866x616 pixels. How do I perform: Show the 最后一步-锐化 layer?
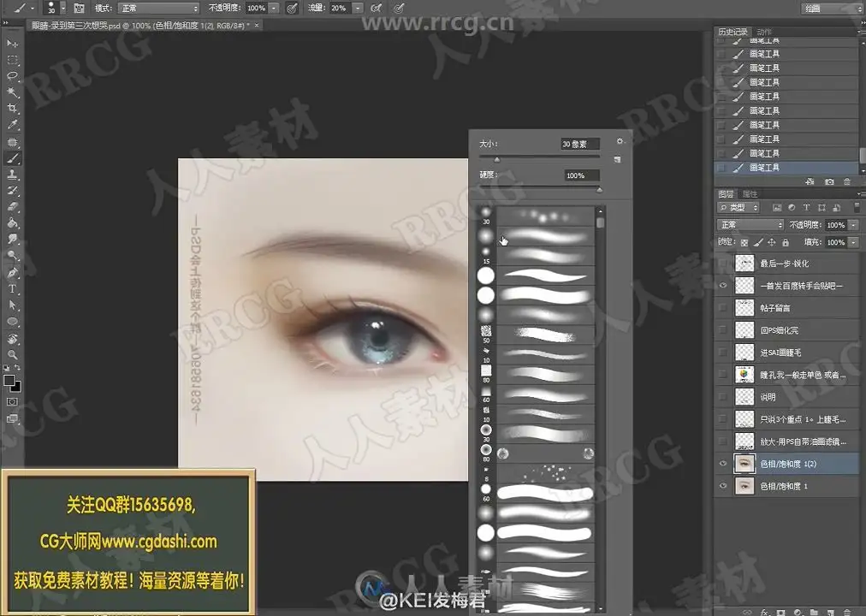point(723,264)
